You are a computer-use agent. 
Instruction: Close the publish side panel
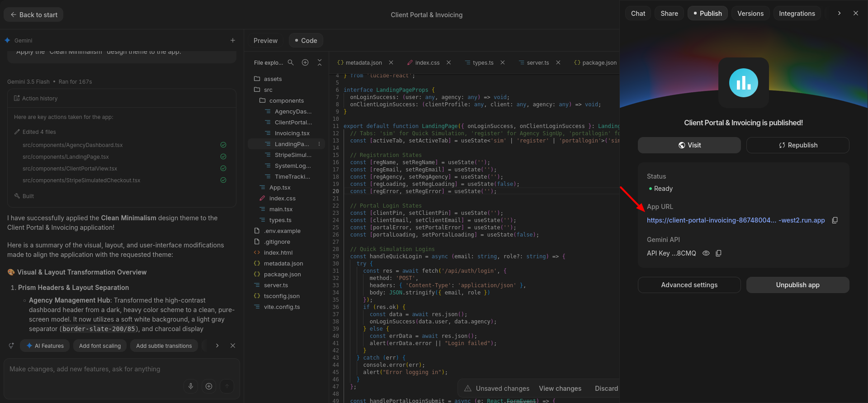point(856,14)
